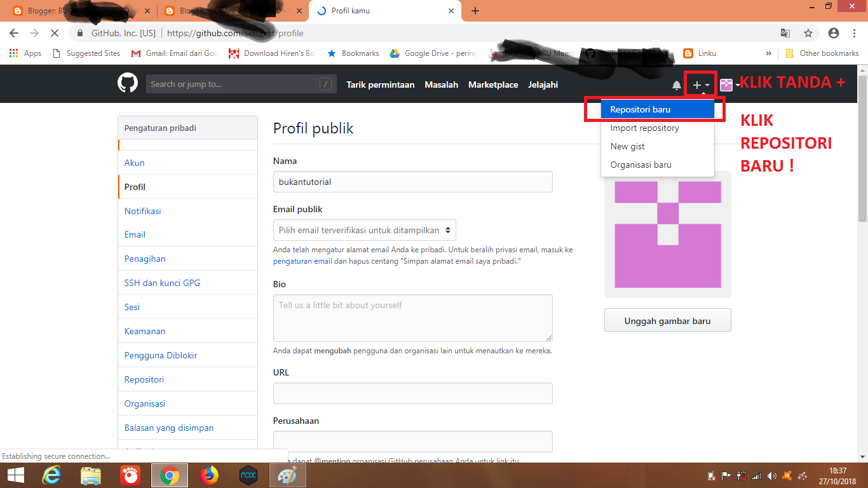Click the Unggah gambar baru button
The width and height of the screenshot is (868, 488).
point(667,320)
